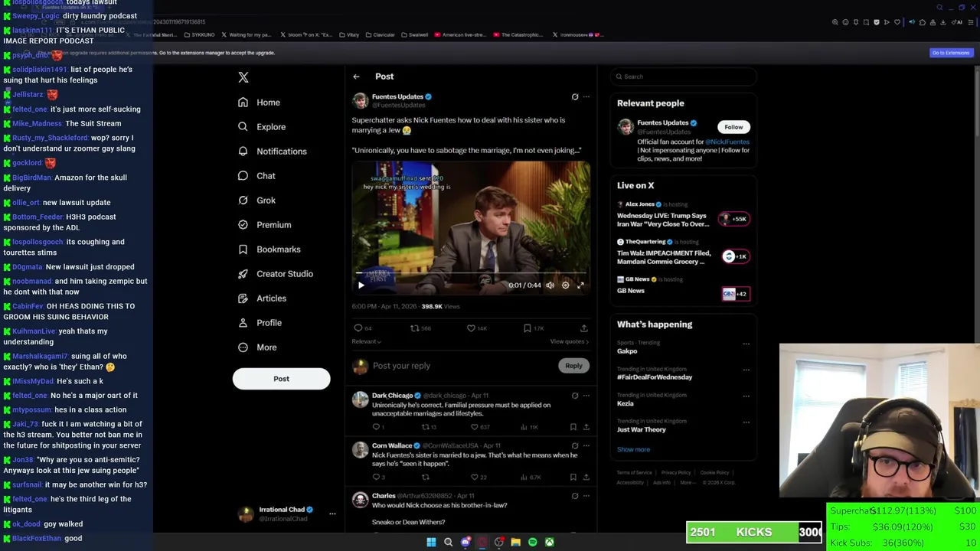Open more options for Just War Theory trend

coord(746,422)
